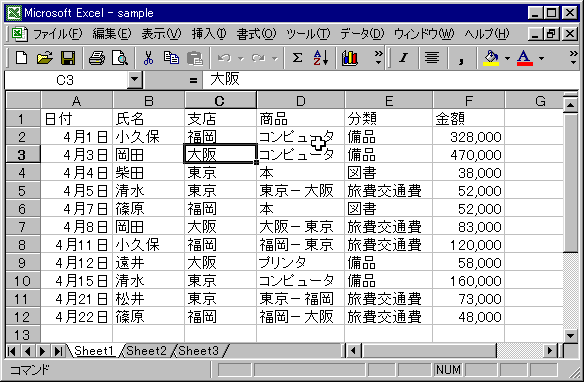The height and width of the screenshot is (382, 584).
Task: Toggle italic formatting
Action: coord(403,58)
